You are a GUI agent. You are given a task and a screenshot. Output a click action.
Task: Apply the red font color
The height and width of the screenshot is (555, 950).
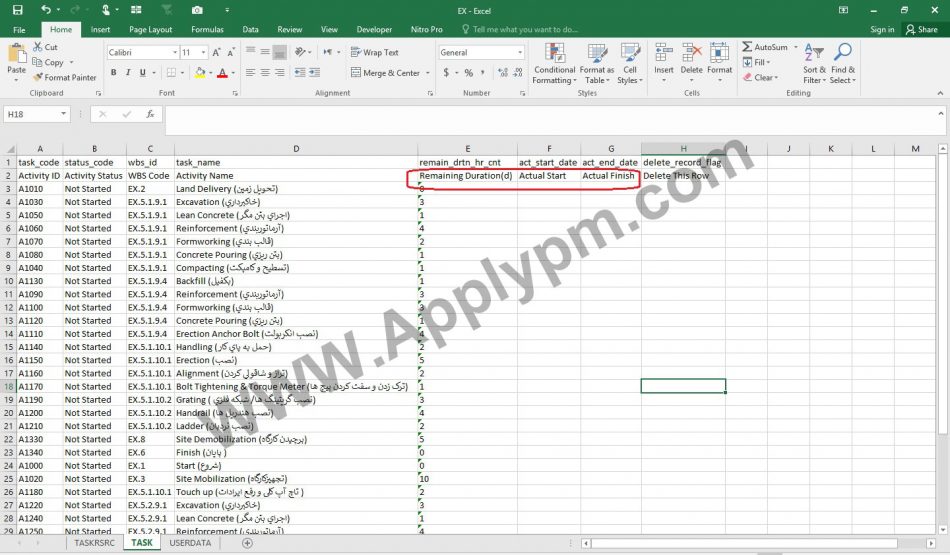(222, 73)
